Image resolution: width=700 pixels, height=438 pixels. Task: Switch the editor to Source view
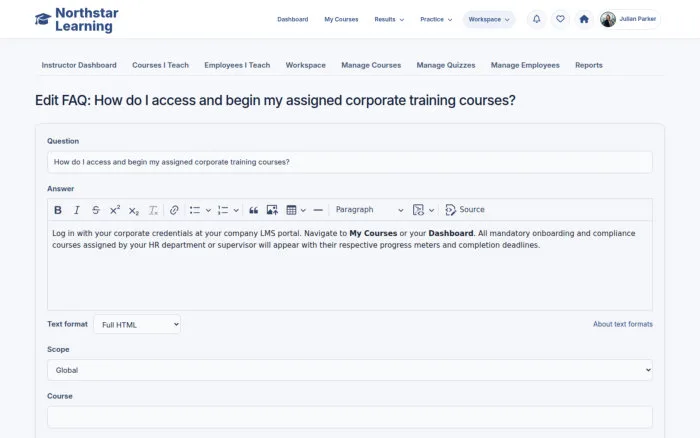(x=465, y=210)
